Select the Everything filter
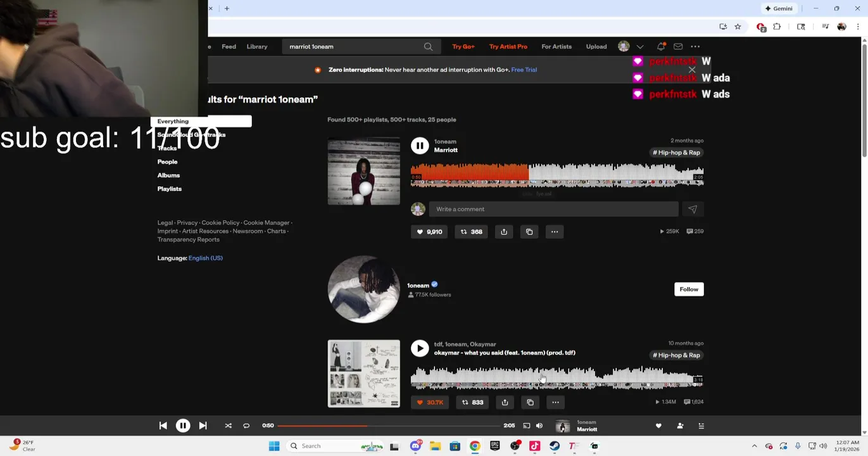Viewport: 868px width, 456px height. [201, 121]
